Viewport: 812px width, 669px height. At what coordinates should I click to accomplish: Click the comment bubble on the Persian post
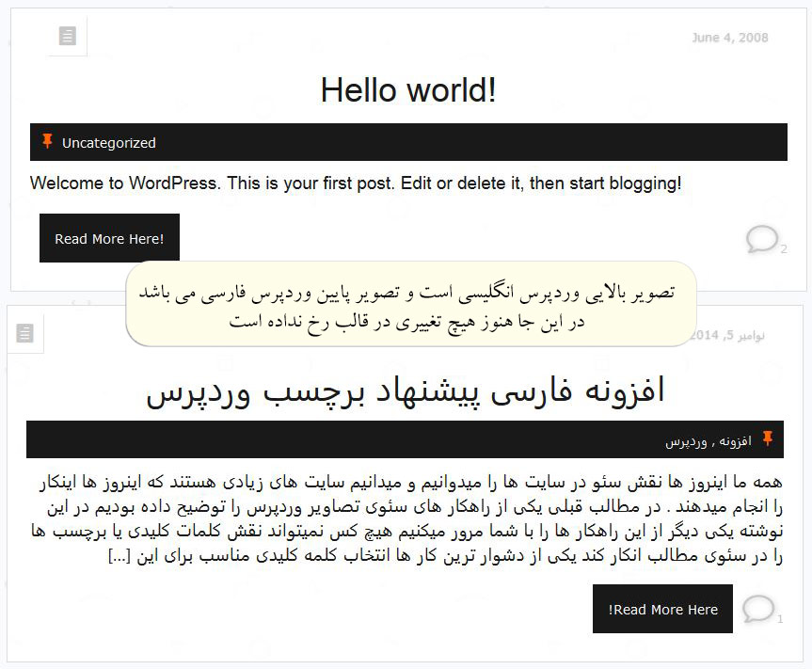coord(757,609)
